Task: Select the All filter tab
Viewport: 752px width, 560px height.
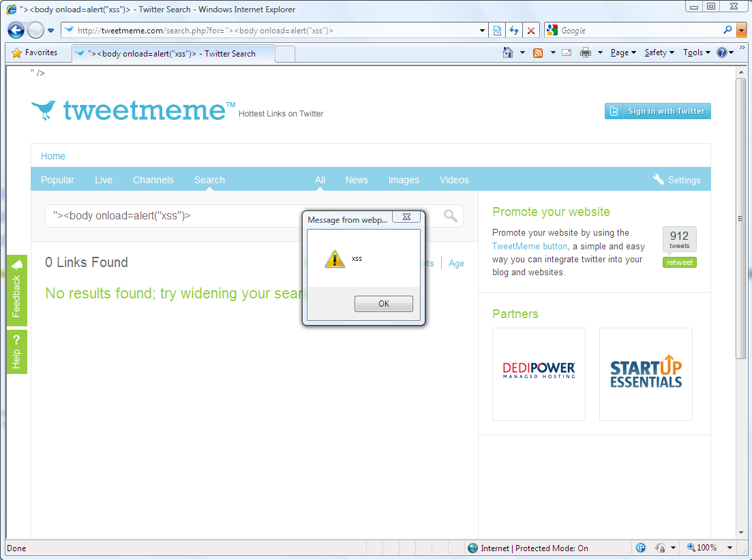Action: pyautogui.click(x=320, y=180)
